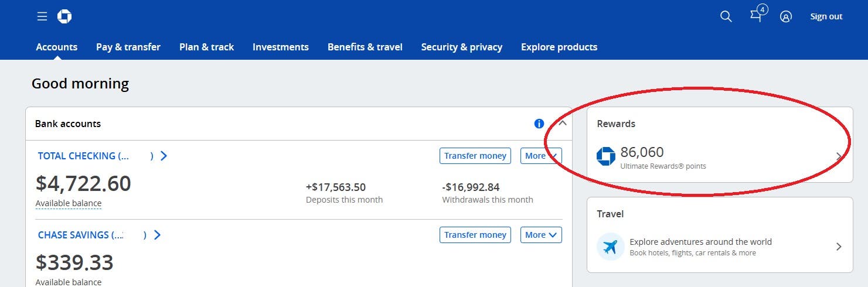Open the More dropdown for Chase Savings
868x287 pixels.
[541, 235]
